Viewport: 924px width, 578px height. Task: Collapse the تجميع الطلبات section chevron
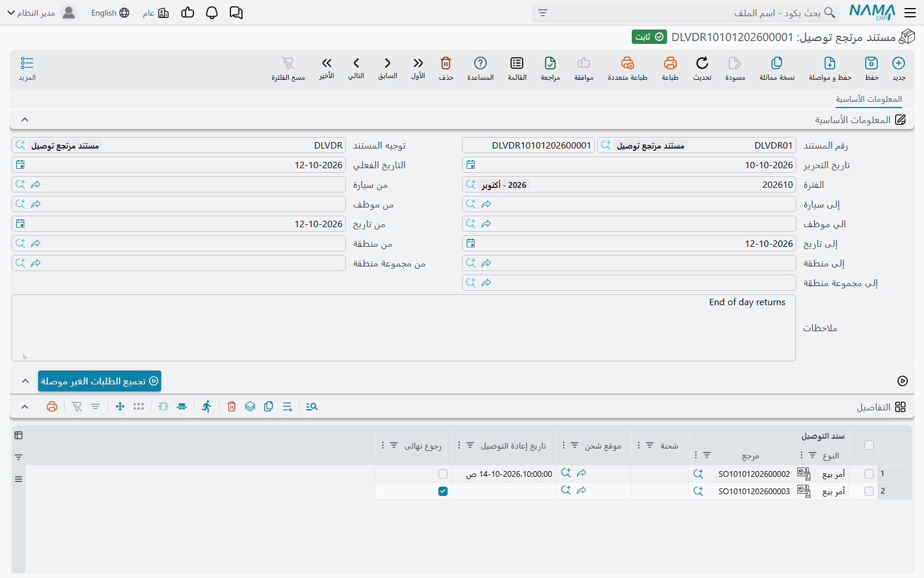(x=25, y=381)
